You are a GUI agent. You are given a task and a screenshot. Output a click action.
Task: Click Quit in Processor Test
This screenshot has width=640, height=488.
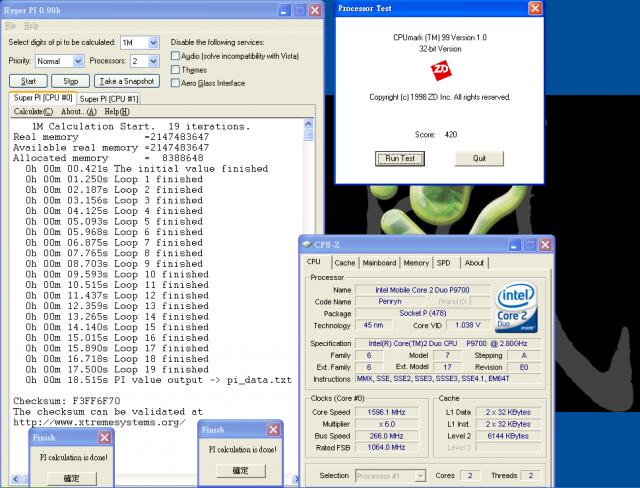coord(479,158)
